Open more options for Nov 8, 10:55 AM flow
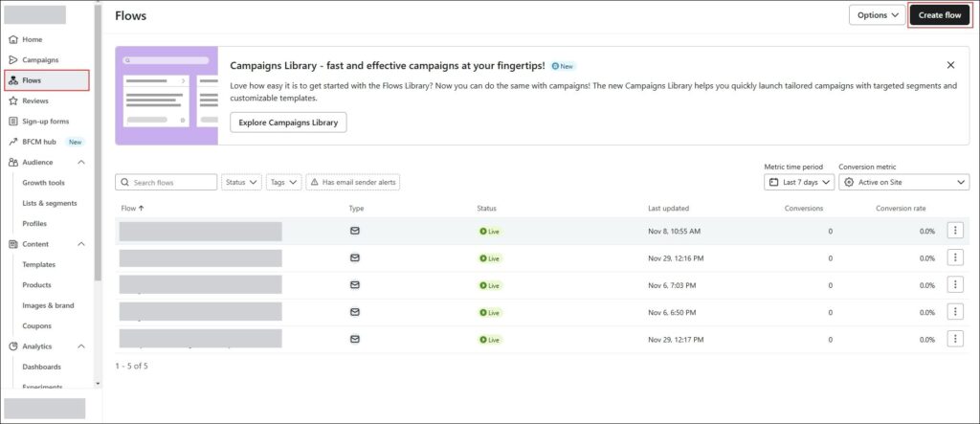This screenshot has height=424, width=980. click(955, 230)
